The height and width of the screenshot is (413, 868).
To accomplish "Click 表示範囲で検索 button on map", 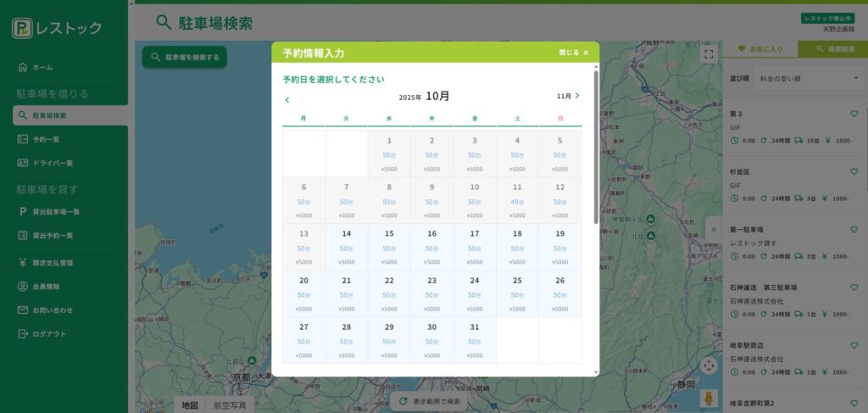I will point(430,401).
